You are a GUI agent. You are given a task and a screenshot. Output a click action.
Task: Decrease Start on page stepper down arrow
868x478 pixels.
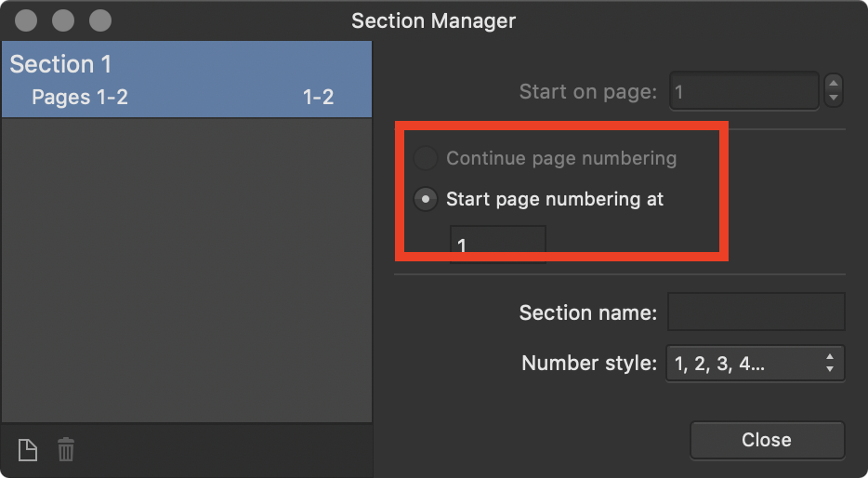[x=834, y=99]
